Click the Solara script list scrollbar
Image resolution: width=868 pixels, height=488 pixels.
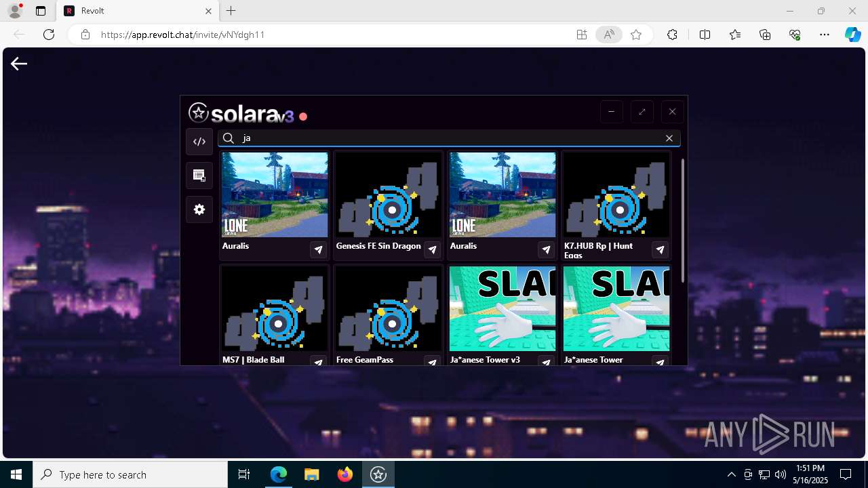coord(682,220)
